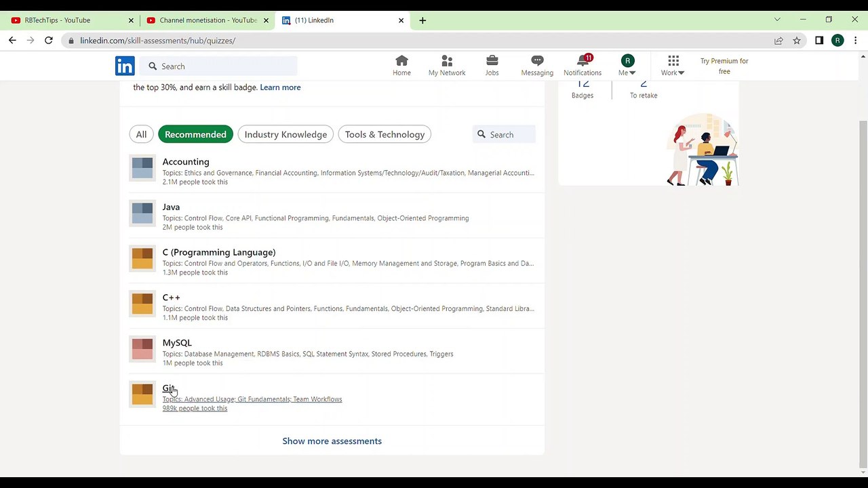Open the Chrome profile avatar
This screenshot has height=488, width=868.
click(837, 41)
